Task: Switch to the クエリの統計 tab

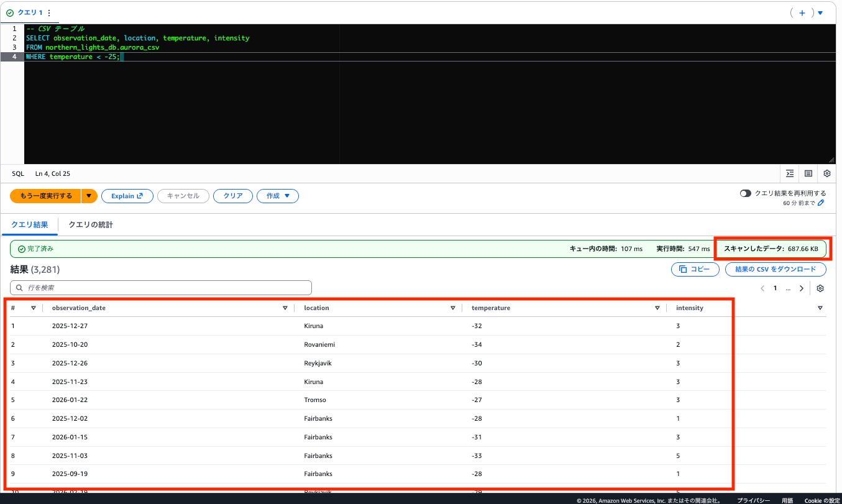Action: point(91,224)
